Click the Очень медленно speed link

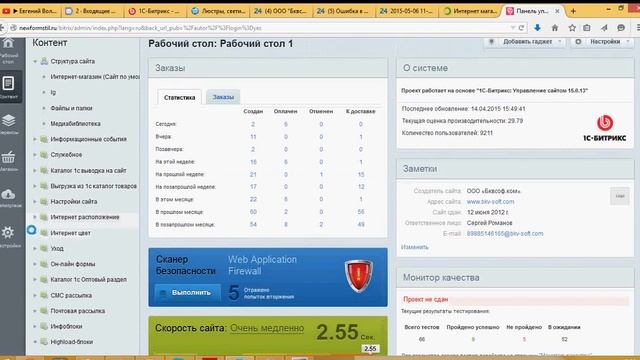(x=267, y=328)
